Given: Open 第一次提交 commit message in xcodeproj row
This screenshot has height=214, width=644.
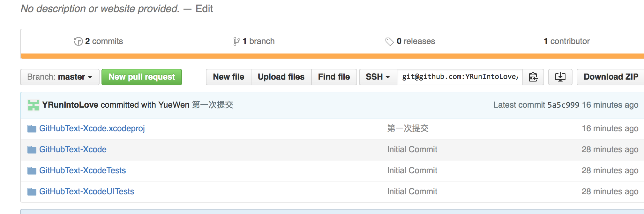Looking at the screenshot, I should [408, 128].
